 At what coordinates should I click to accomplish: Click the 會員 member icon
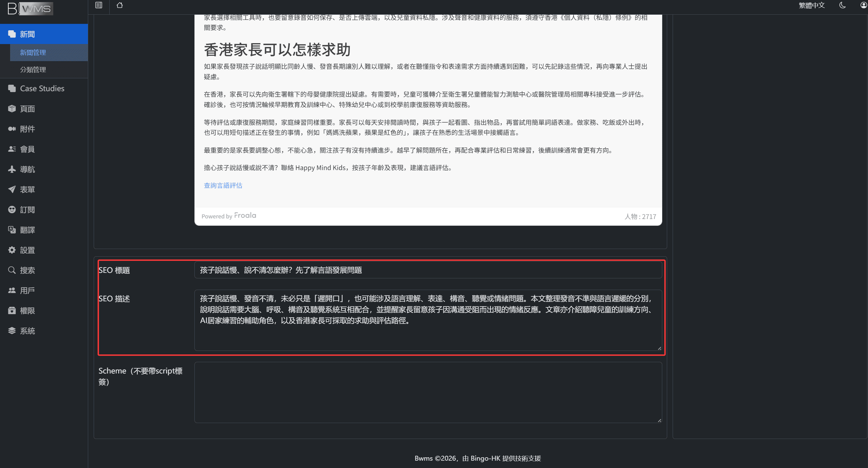point(12,149)
